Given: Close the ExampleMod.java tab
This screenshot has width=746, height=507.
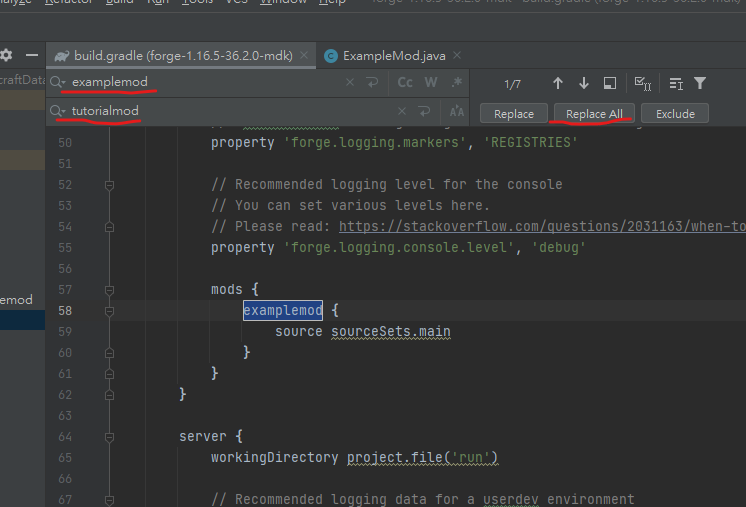Looking at the screenshot, I should 457,56.
